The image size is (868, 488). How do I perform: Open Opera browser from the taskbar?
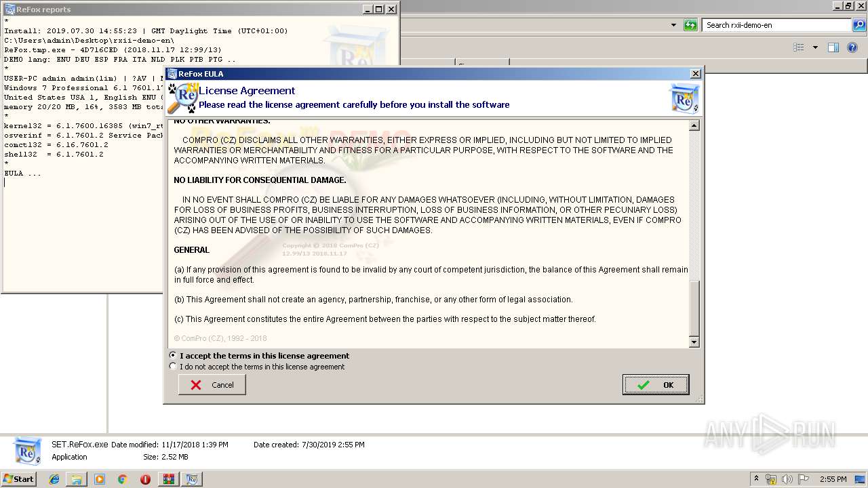pyautogui.click(x=145, y=479)
